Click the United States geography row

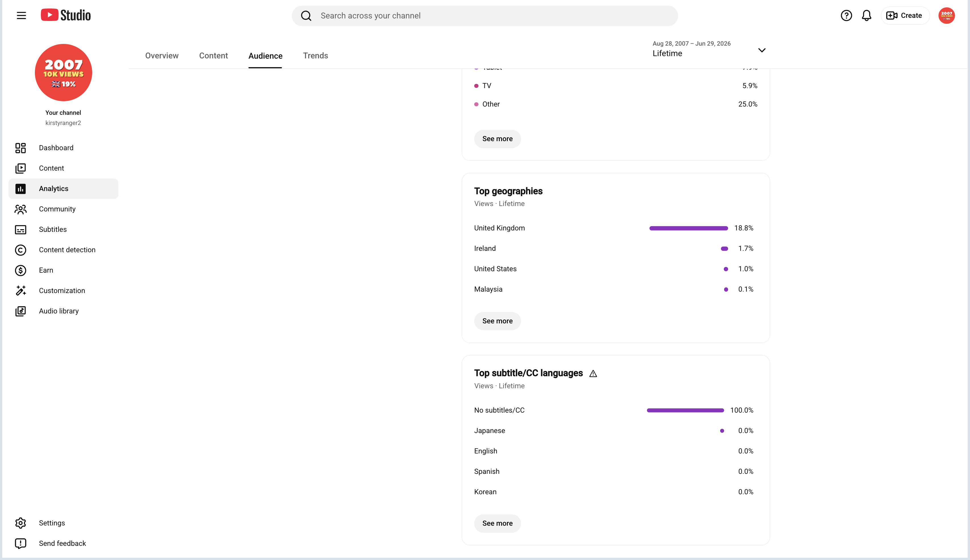[613, 269]
